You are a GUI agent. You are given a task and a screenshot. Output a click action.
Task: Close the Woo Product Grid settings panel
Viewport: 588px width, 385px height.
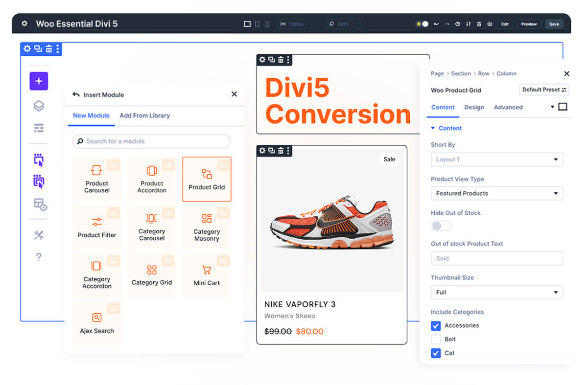click(566, 73)
